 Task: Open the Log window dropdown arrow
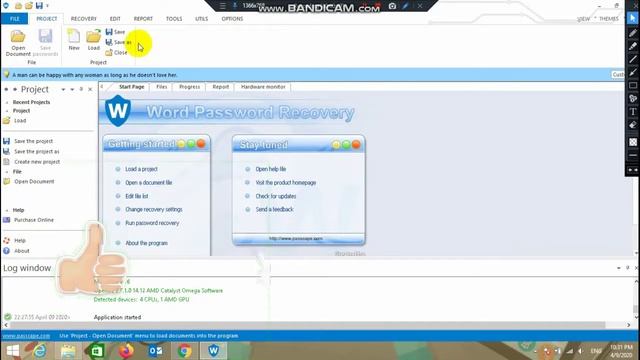point(619,268)
